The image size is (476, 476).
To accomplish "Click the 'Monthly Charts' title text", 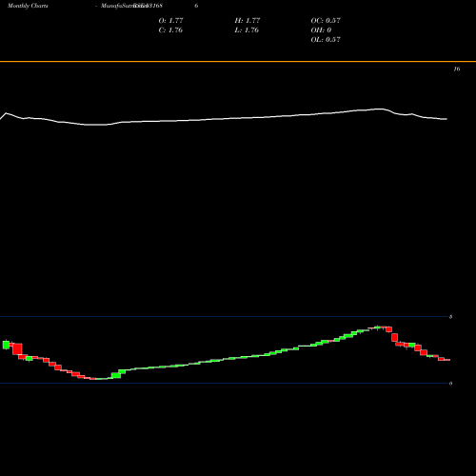I will pyautogui.click(x=28, y=6).
